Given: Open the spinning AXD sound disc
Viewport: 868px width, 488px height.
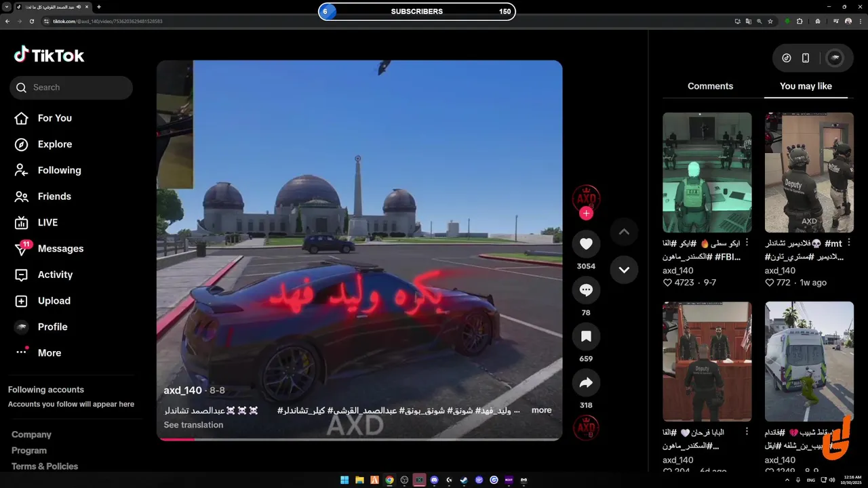Looking at the screenshot, I should pyautogui.click(x=586, y=428).
